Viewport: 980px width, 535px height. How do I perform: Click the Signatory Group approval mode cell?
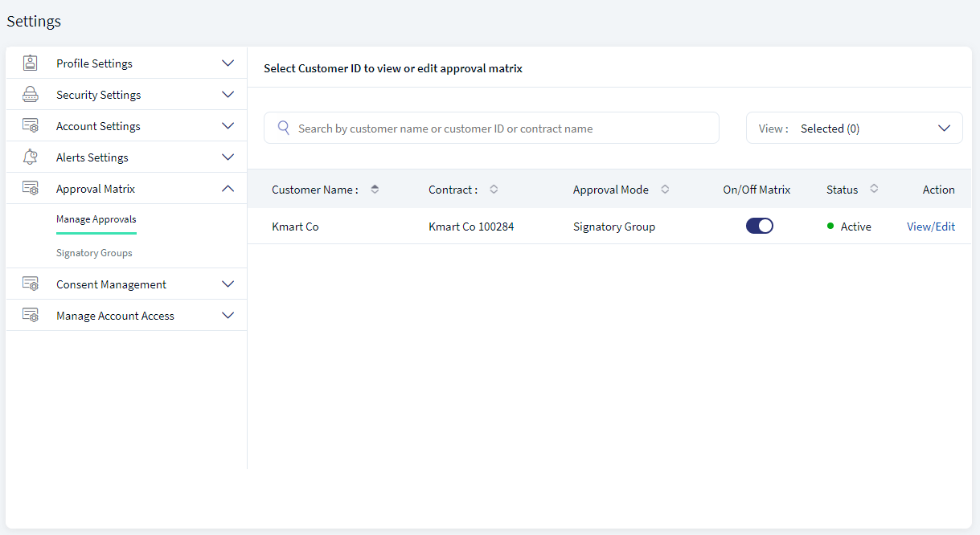pyautogui.click(x=614, y=227)
